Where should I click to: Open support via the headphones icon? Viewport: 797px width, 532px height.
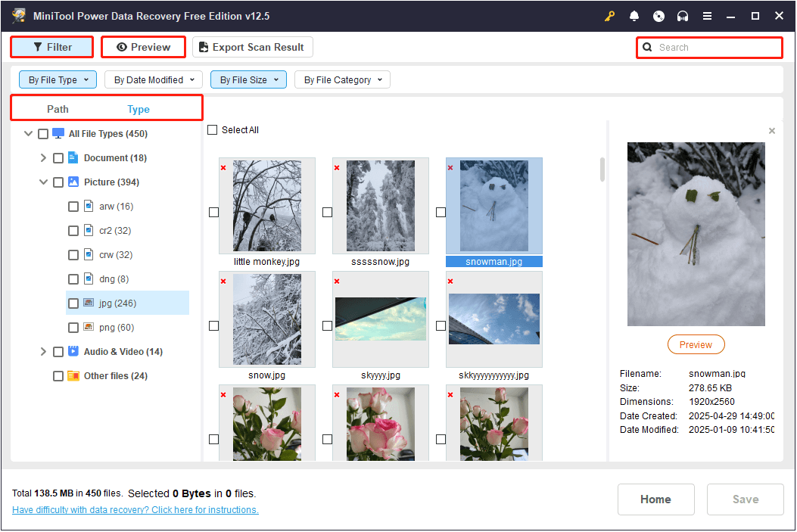683,15
